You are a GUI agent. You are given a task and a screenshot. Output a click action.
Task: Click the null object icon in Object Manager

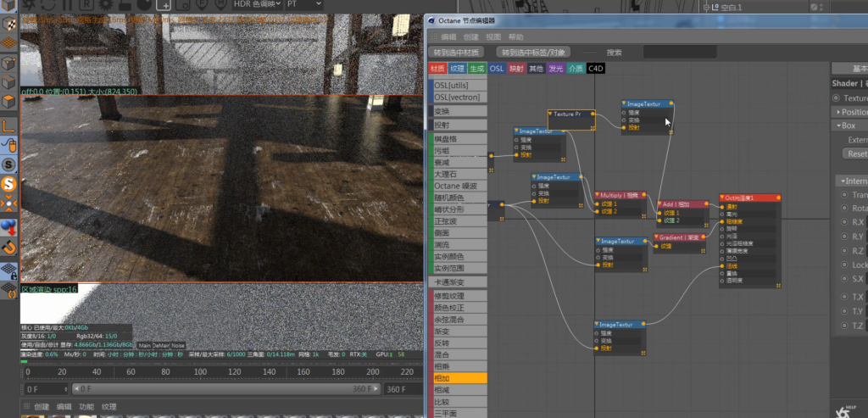coord(715,7)
